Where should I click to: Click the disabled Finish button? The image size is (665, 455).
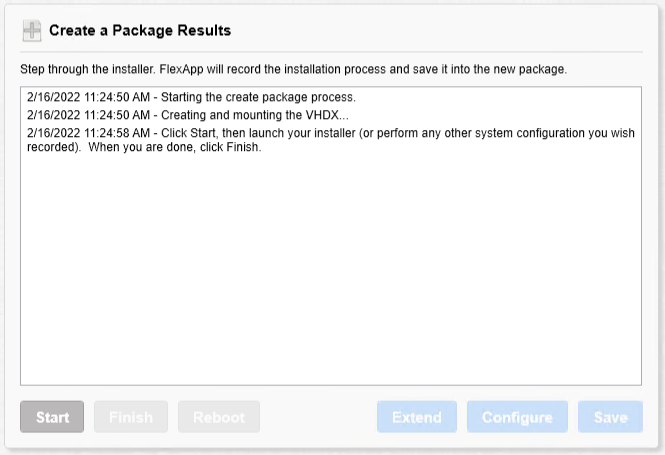pos(131,417)
